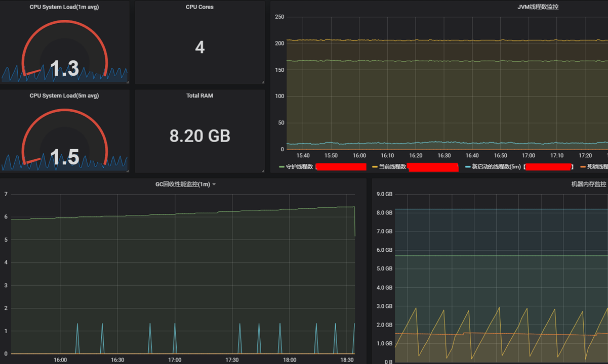Open the 机器内存监控 panel title menu
The width and height of the screenshot is (608, 364).
click(x=588, y=185)
